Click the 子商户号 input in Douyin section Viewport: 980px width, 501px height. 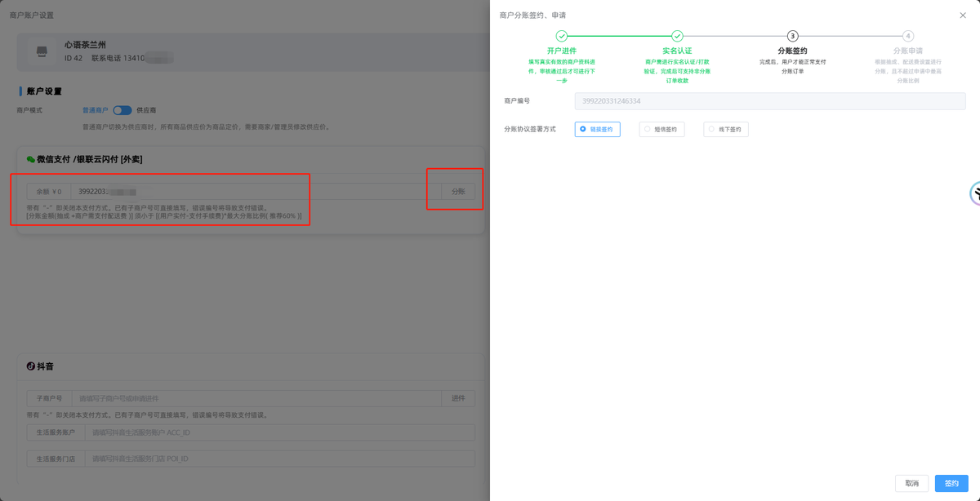click(256, 398)
